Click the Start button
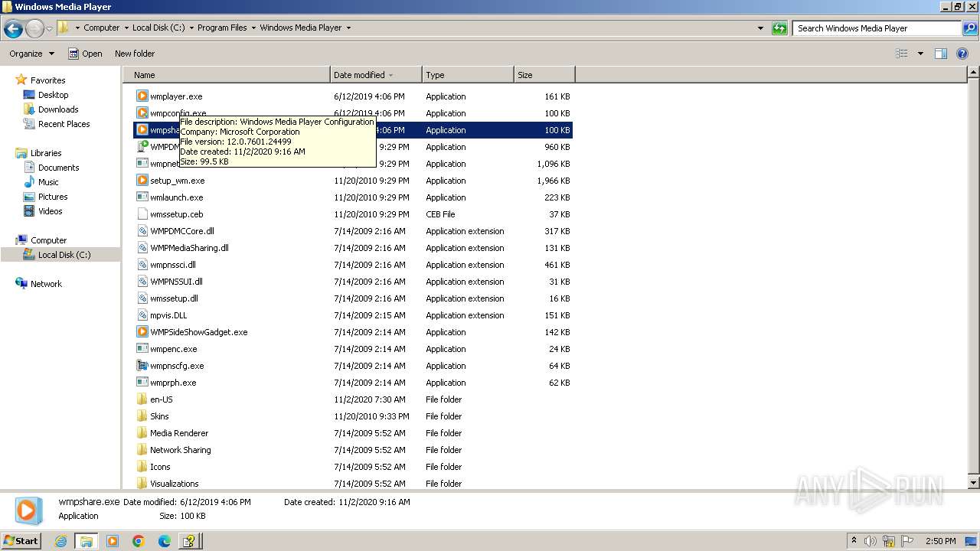This screenshot has width=980, height=551. (x=21, y=541)
